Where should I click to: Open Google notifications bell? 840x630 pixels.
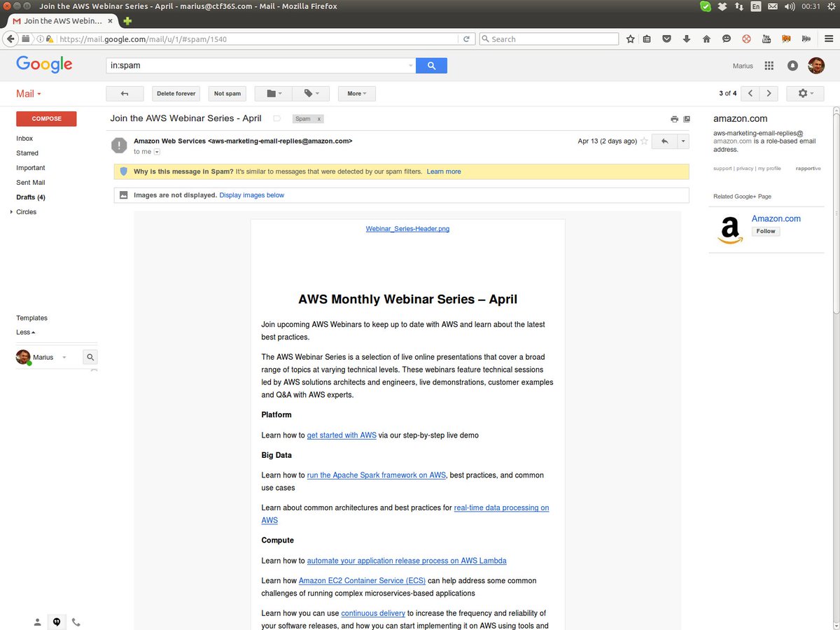pyautogui.click(x=792, y=66)
